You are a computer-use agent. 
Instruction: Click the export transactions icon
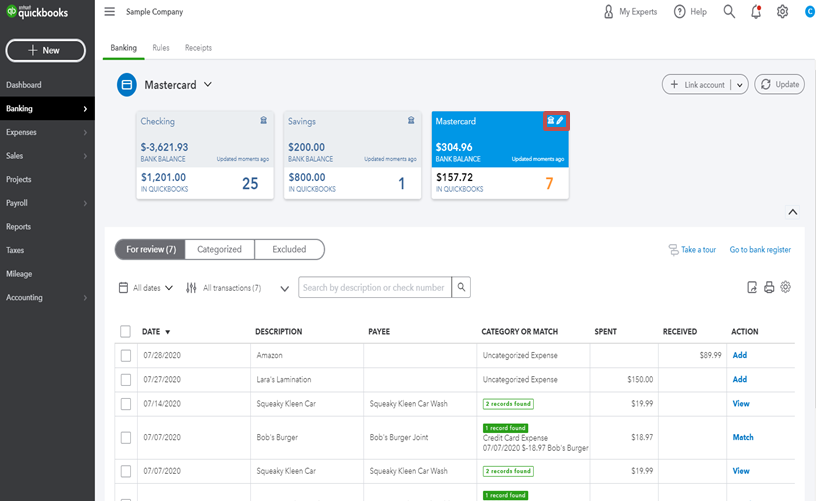752,287
